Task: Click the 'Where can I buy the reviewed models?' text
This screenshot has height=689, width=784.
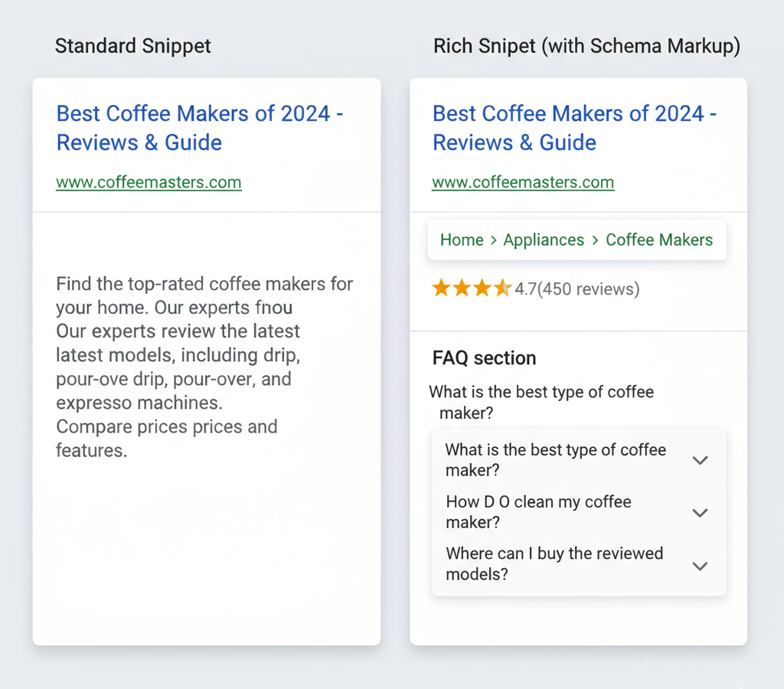Action: click(x=554, y=563)
